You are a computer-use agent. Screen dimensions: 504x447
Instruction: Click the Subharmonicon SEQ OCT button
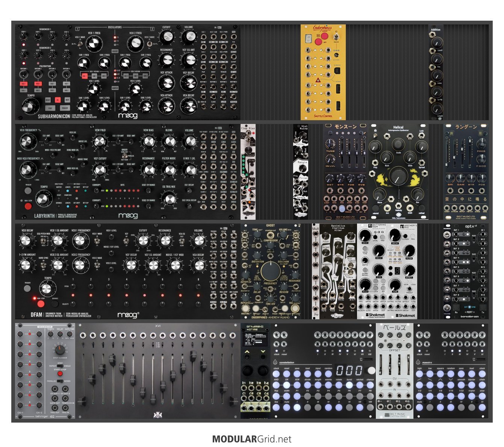coord(115,51)
